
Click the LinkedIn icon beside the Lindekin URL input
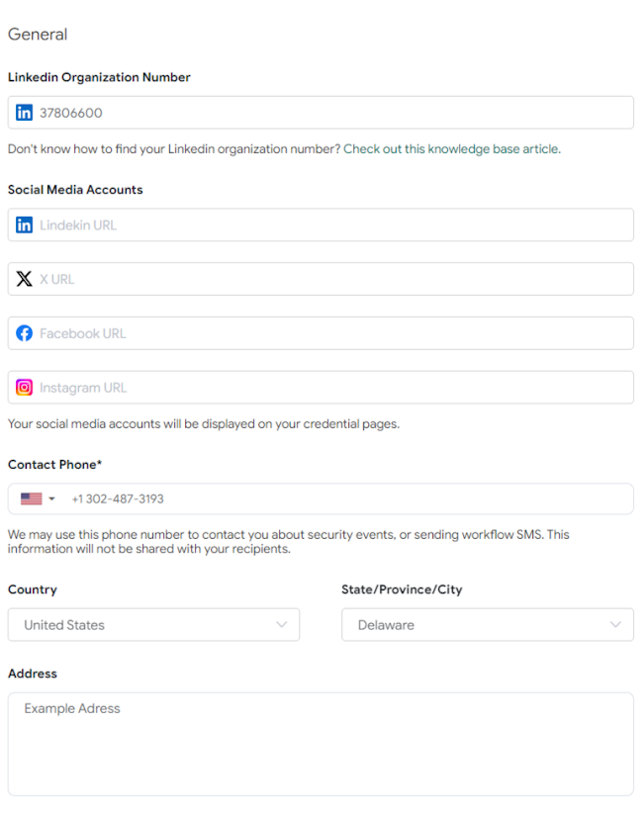(24, 225)
